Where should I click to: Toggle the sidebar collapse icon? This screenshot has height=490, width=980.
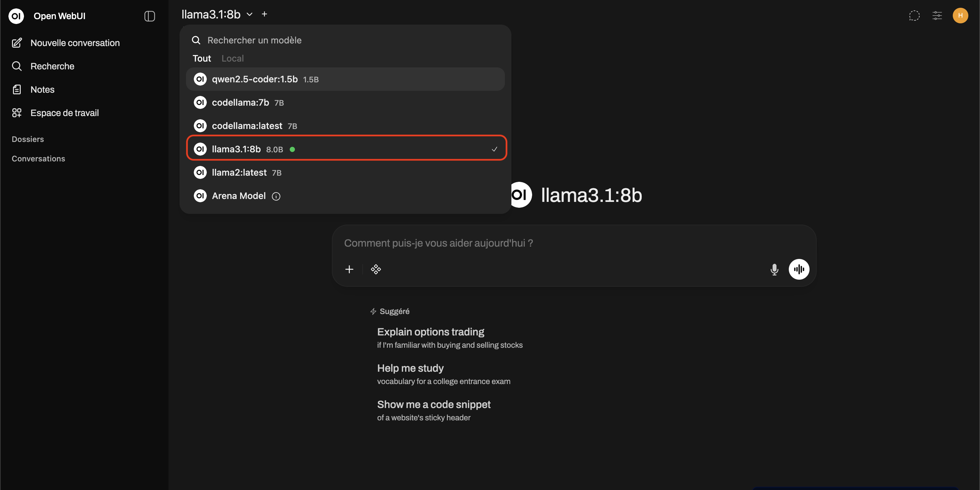pyautogui.click(x=149, y=16)
